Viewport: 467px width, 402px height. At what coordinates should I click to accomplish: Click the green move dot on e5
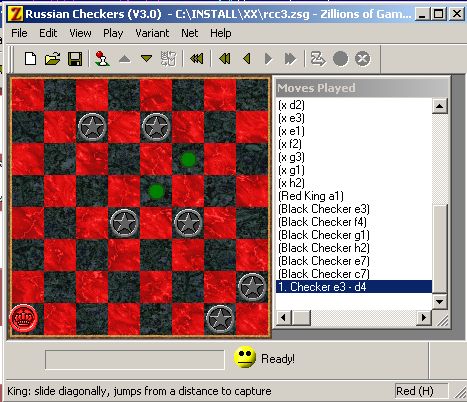[x=156, y=191]
